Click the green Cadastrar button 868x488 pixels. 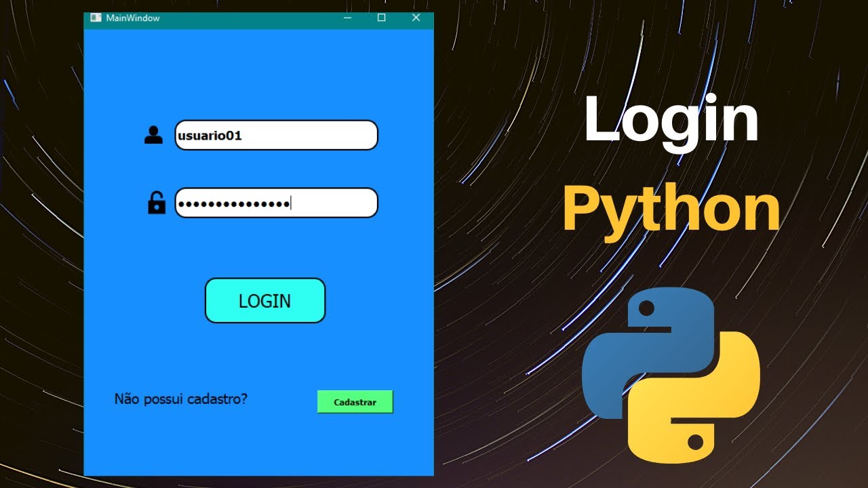coord(355,402)
